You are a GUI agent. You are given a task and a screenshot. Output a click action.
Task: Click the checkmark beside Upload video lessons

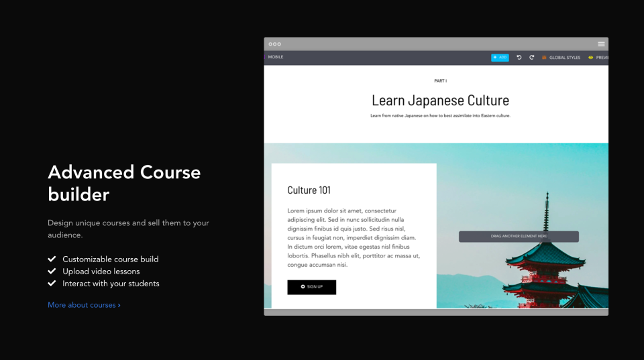click(x=52, y=272)
